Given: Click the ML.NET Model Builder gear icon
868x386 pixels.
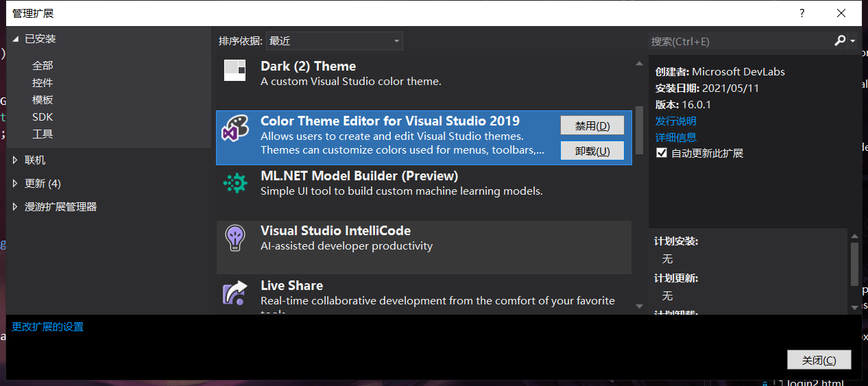Looking at the screenshot, I should tap(235, 183).
